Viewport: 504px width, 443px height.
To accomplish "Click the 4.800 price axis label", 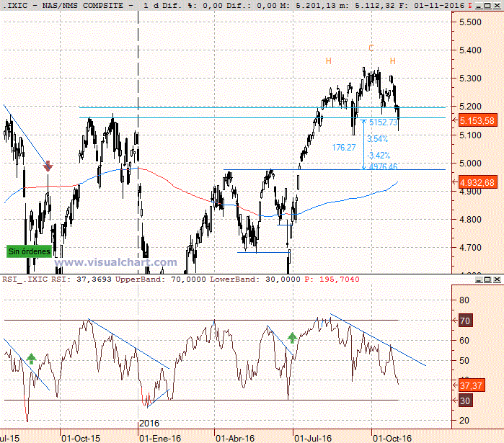I will (470, 220).
